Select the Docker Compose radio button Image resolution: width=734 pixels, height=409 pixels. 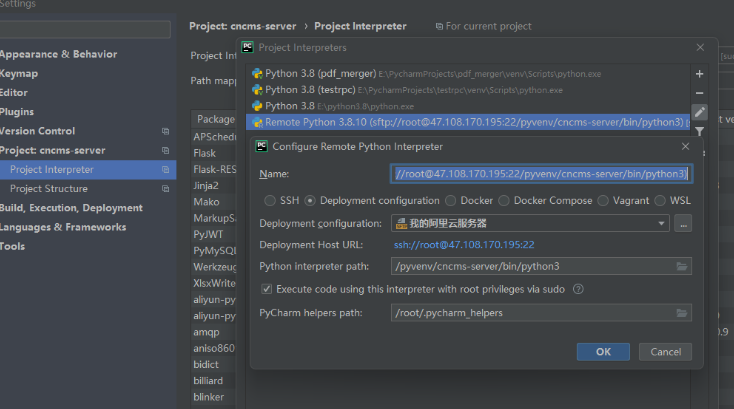click(504, 201)
